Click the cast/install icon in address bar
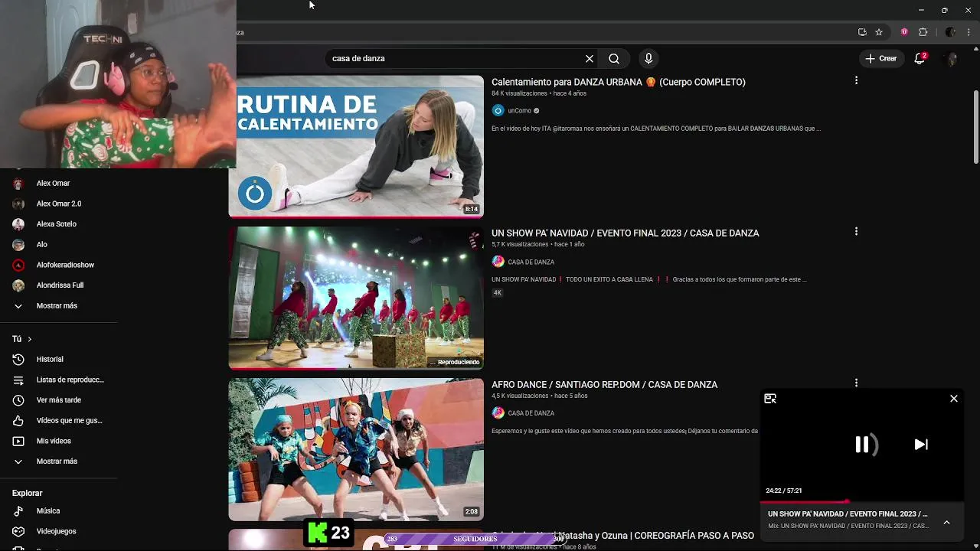The width and height of the screenshot is (980, 551). [862, 32]
